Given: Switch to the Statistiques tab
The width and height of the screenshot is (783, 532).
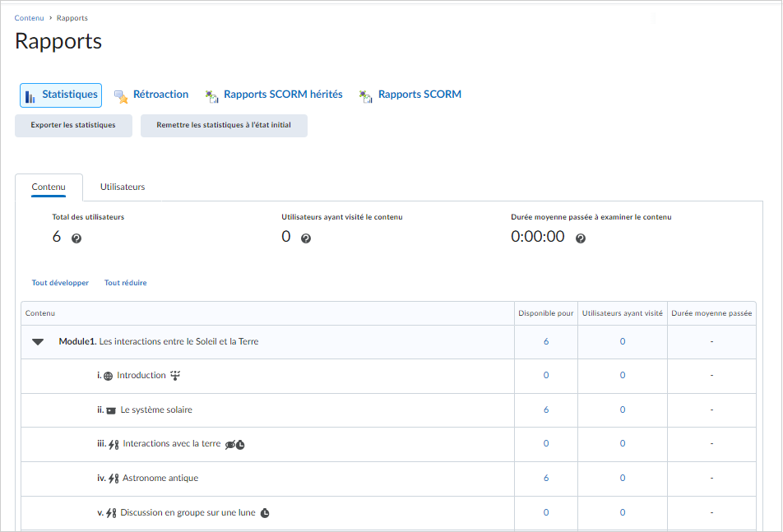Looking at the screenshot, I should pos(61,95).
